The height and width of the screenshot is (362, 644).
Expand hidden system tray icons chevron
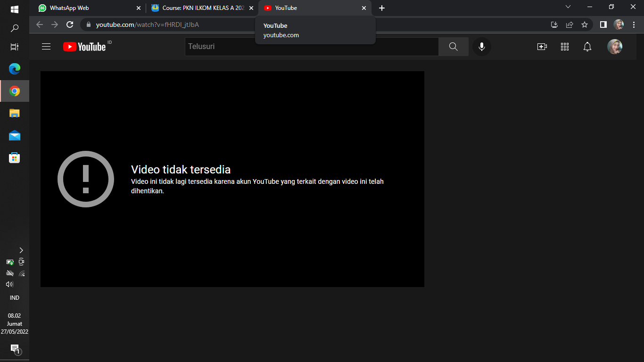click(x=21, y=250)
